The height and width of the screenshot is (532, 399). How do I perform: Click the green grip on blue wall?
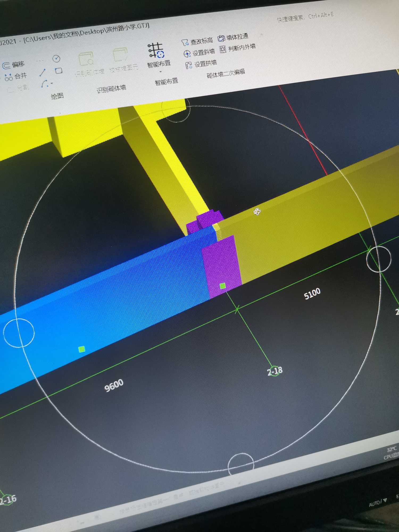click(82, 349)
